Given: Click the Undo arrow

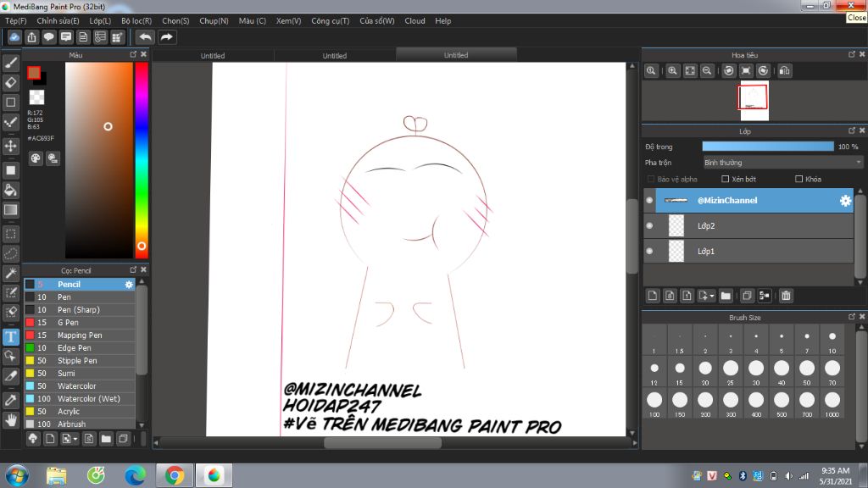Looking at the screenshot, I should (x=145, y=37).
